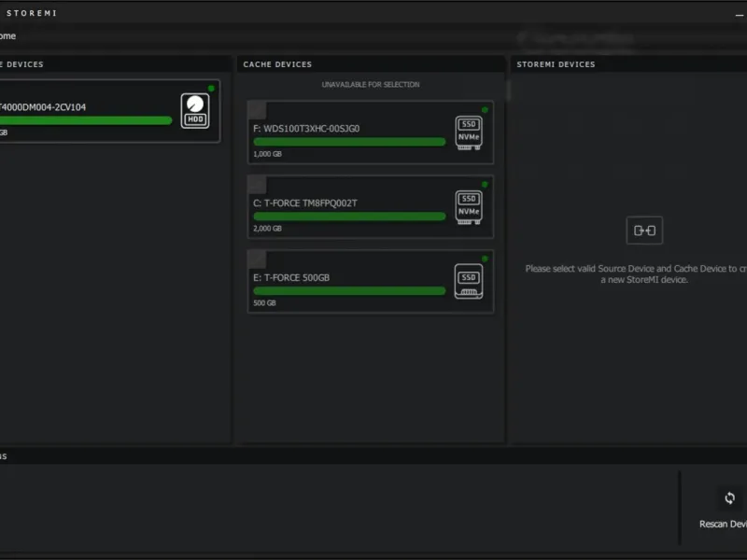The width and height of the screenshot is (747, 560).
Task: Click the usage bar of C: T-FORCE TM8FPQ002T
Action: pos(349,217)
